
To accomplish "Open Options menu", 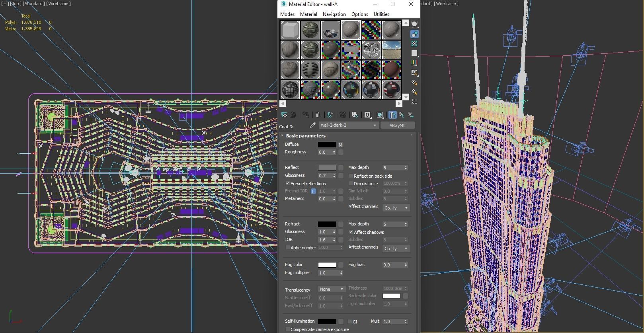I will click(x=359, y=14).
